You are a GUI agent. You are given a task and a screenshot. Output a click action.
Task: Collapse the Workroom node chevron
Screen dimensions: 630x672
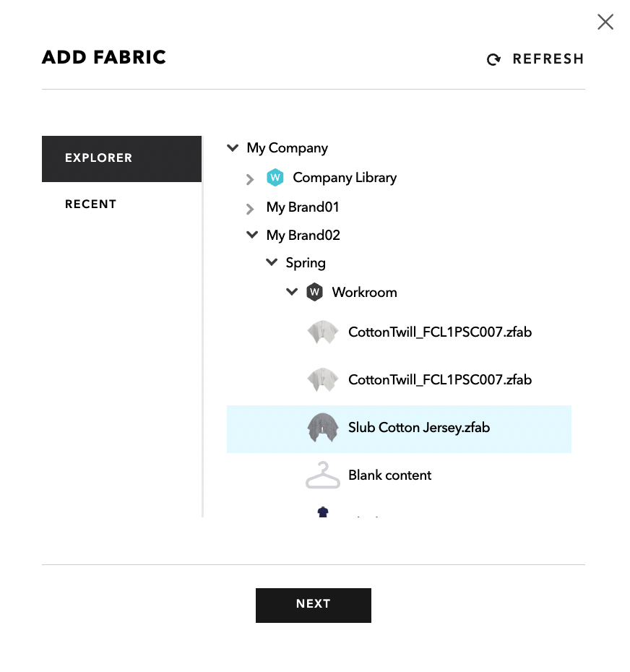292,292
